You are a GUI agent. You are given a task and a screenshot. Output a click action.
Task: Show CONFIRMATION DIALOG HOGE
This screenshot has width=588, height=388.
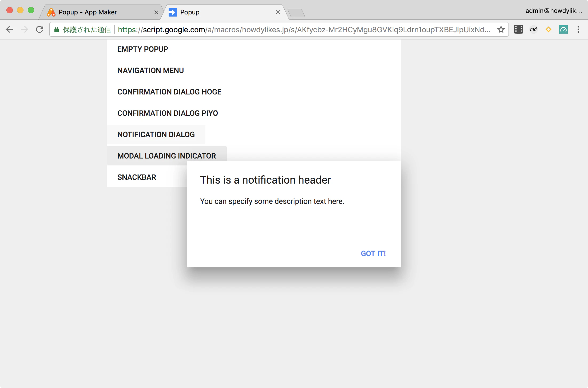(169, 92)
